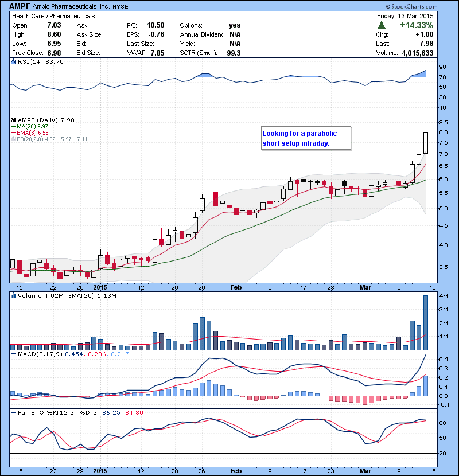The image size is (459, 476).
Task: Click the P/E value -10.50
Action: 154,25
